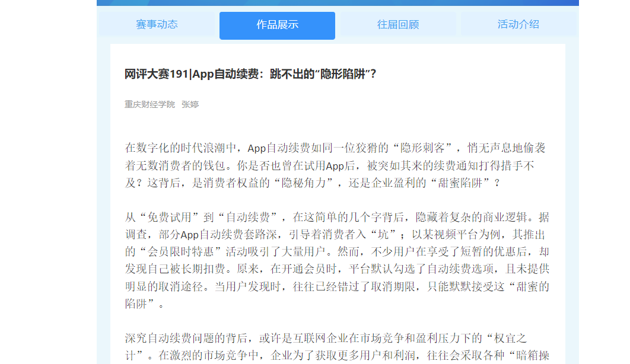This screenshot has height=364, width=630.
Task: Go to the 活动介绍 tab
Action: 518,25
